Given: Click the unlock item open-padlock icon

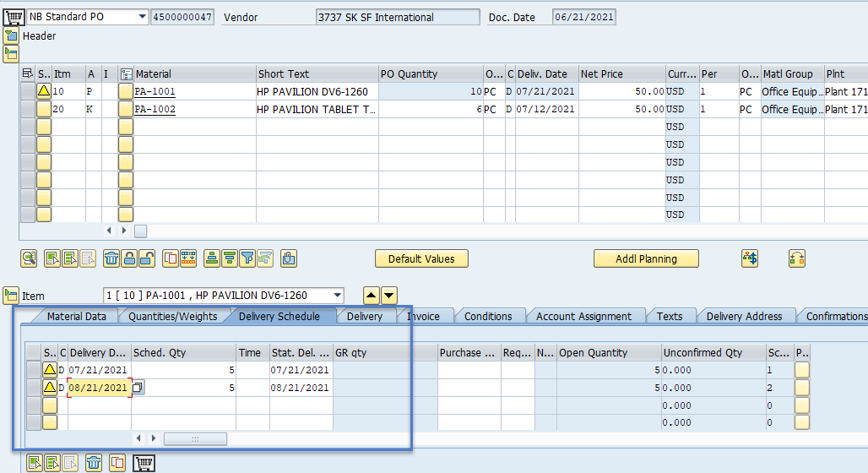Looking at the screenshot, I should 146,258.
